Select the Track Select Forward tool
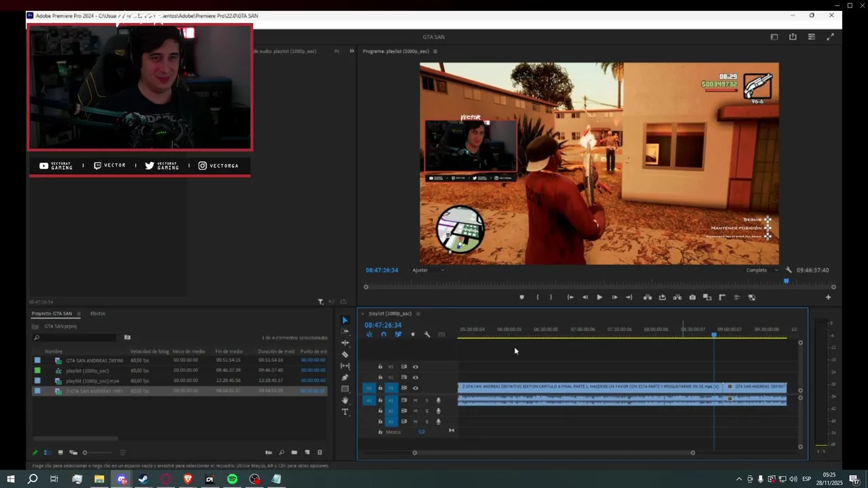868x488 pixels. 344,331
